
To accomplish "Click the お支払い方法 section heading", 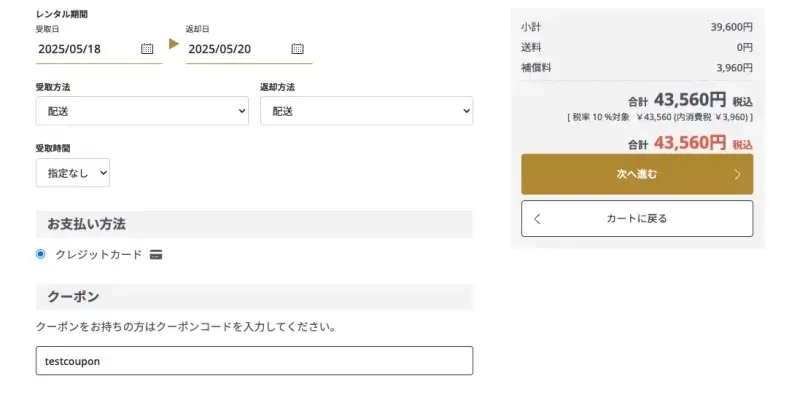I will (x=86, y=224).
